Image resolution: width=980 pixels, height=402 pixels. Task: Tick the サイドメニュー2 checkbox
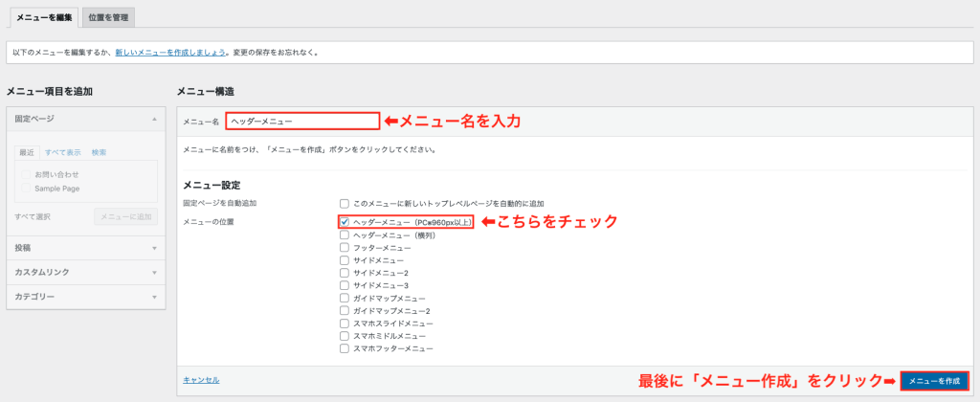[345, 273]
